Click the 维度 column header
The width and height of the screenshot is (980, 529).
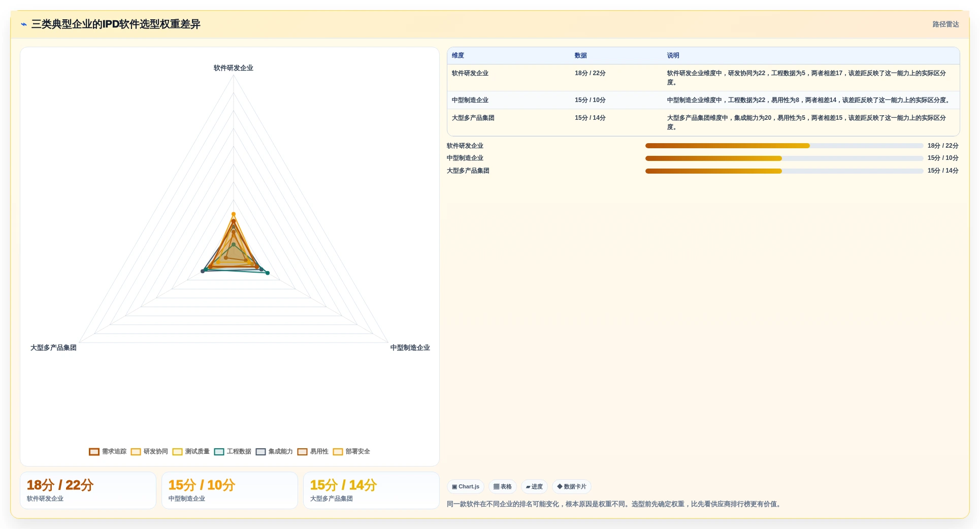coord(458,55)
